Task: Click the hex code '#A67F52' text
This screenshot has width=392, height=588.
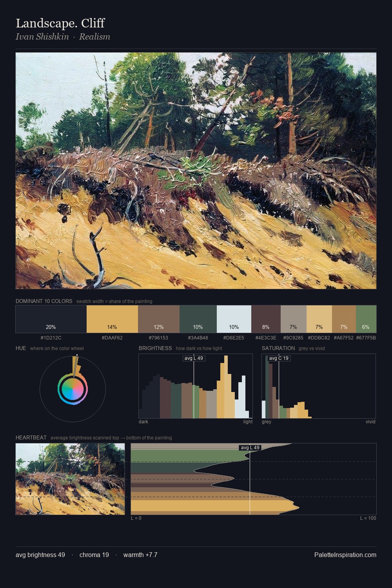Action: [344, 338]
